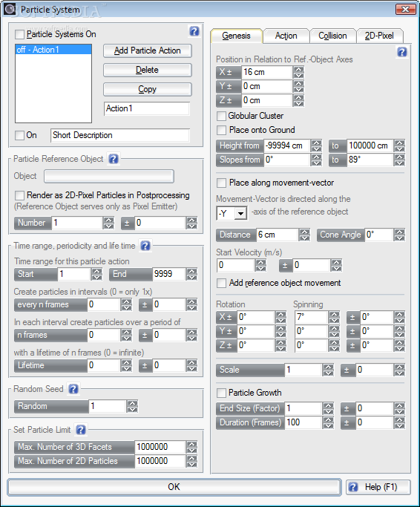Adjust the Slopes from stepper
Image resolution: width=420 pixels, height=507 pixels.
pos(316,160)
